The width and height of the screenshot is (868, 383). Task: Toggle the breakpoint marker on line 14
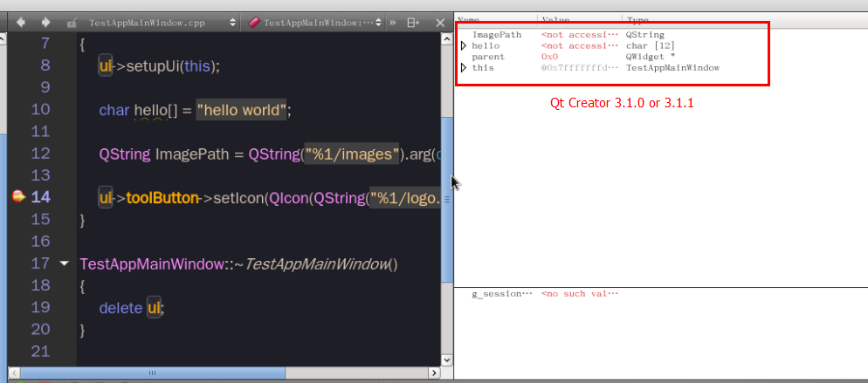tap(18, 197)
